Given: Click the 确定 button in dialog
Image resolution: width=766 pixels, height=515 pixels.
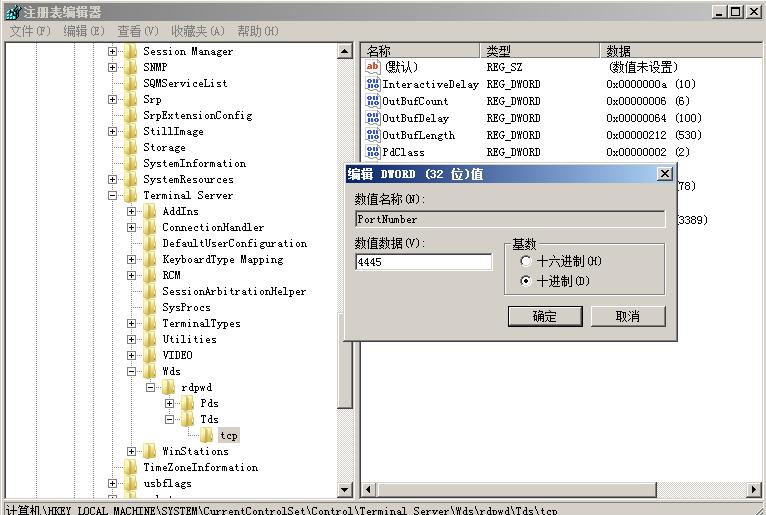Looking at the screenshot, I should coord(545,316).
